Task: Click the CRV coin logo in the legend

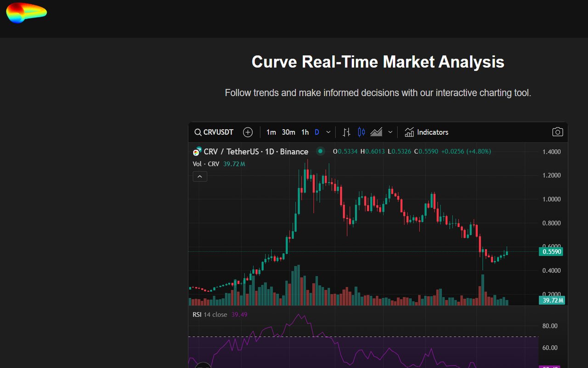Action: point(197,151)
